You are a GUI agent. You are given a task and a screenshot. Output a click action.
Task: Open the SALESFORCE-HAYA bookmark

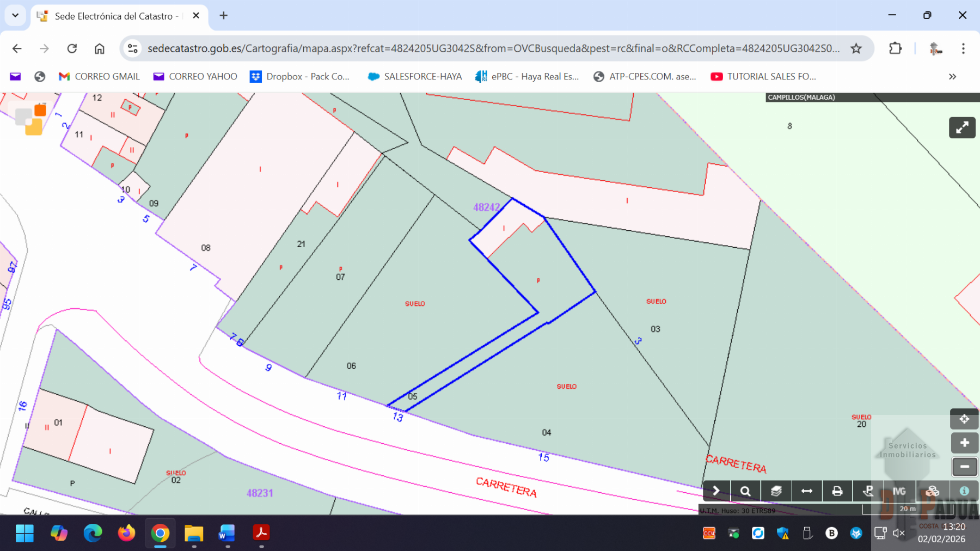pos(415,77)
